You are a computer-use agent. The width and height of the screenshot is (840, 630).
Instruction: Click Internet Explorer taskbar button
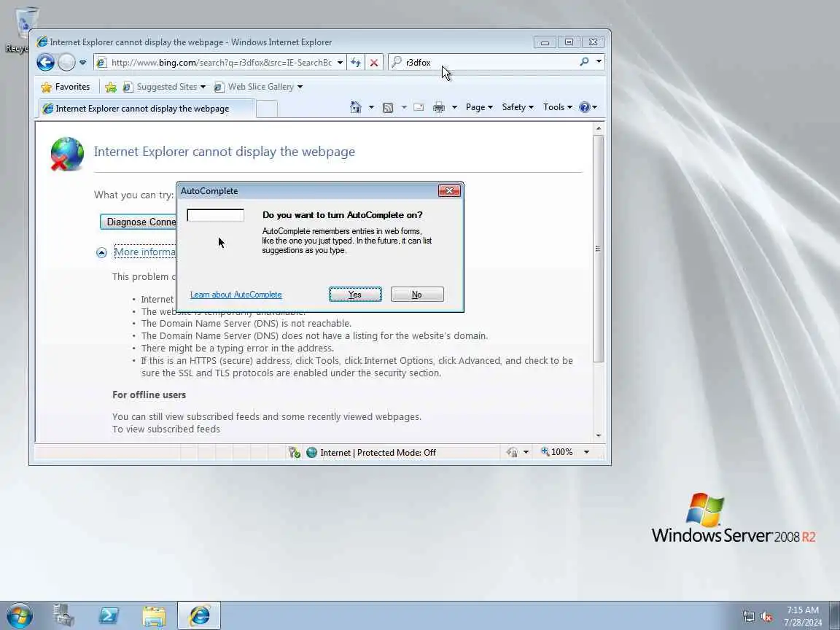coord(199,615)
